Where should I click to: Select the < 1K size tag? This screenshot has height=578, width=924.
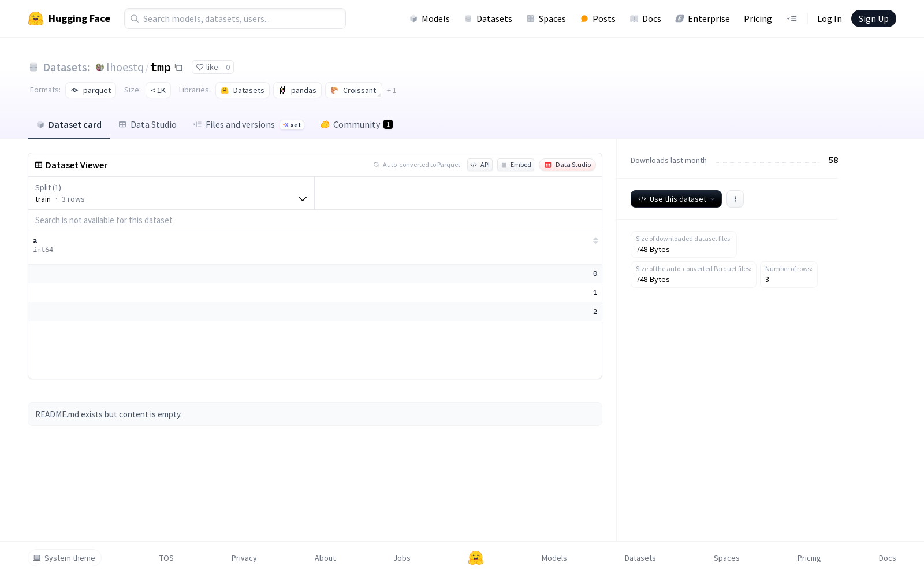158,90
